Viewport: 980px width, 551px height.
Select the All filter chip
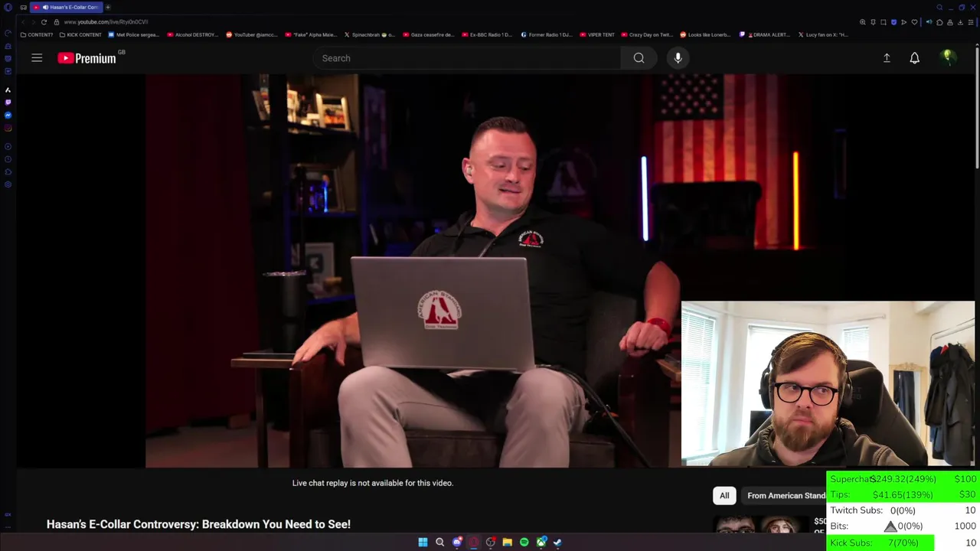[724, 496]
